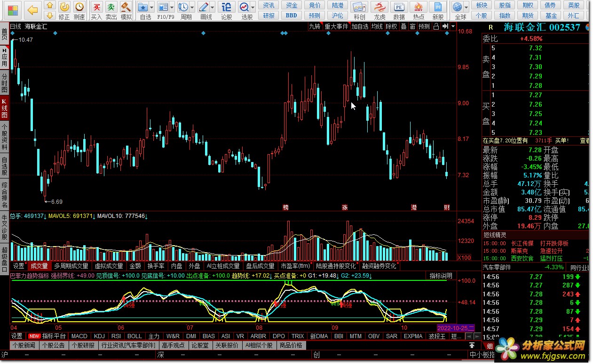The height and width of the screenshot is (364, 593).
Task: Open the 选股 stock screener icon
Action: pyautogui.click(x=244, y=7)
